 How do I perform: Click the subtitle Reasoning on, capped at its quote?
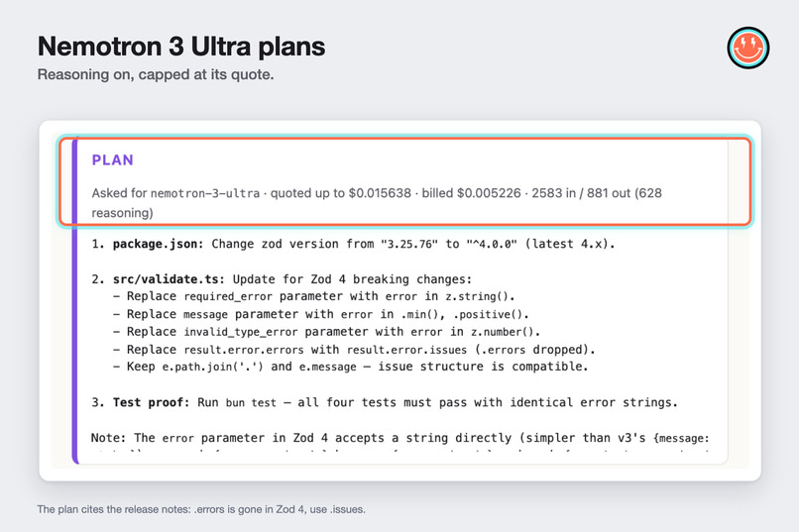(156, 74)
